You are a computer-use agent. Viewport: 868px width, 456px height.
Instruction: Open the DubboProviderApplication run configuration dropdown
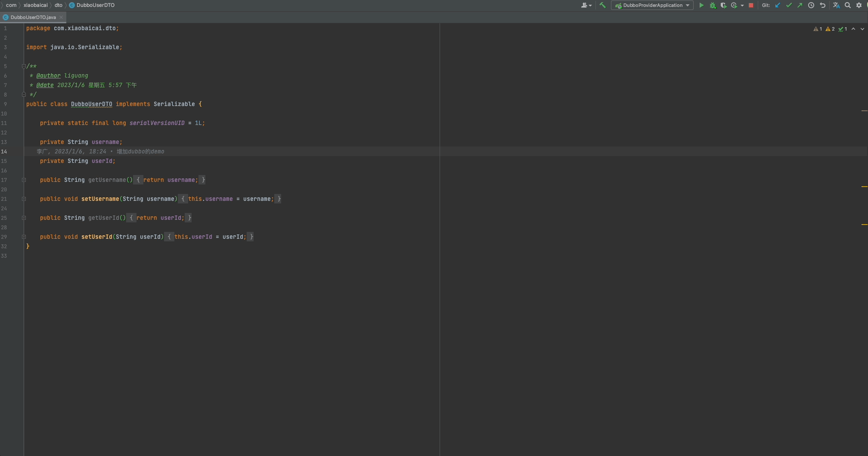[651, 5]
